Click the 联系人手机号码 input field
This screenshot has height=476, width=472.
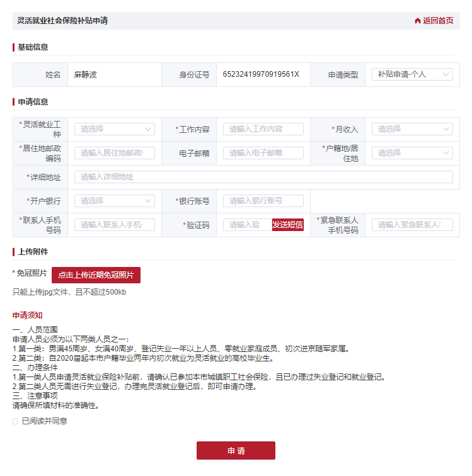coord(114,225)
